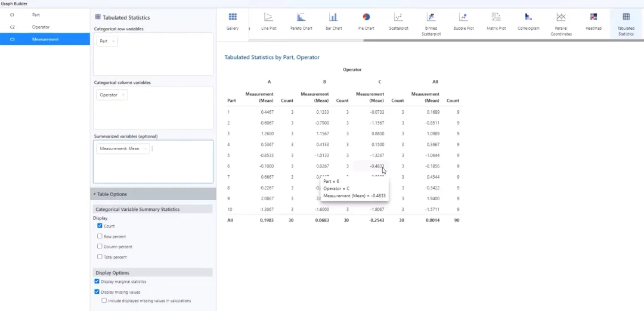Select the Operator column in variable list

pyautogui.click(x=41, y=27)
